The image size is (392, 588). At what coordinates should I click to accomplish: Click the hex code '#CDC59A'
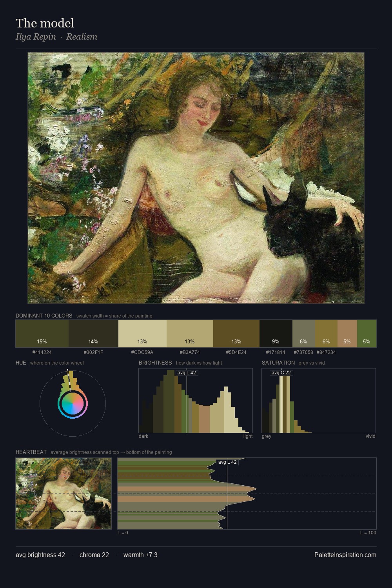[142, 352]
